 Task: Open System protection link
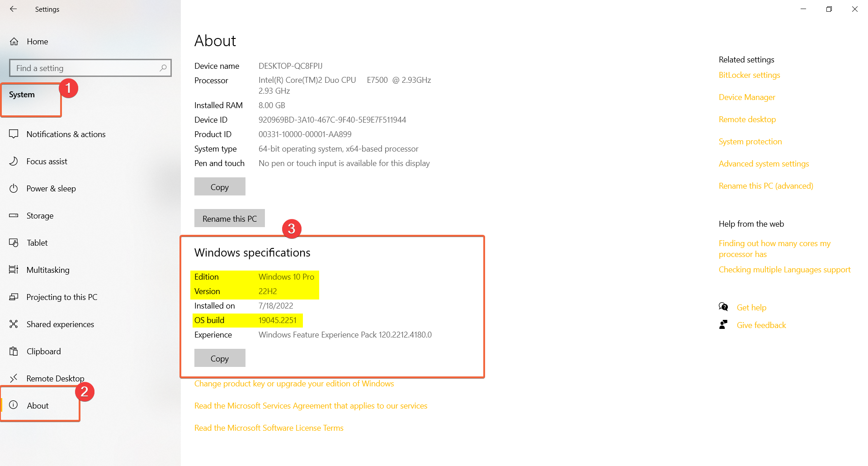click(x=750, y=142)
